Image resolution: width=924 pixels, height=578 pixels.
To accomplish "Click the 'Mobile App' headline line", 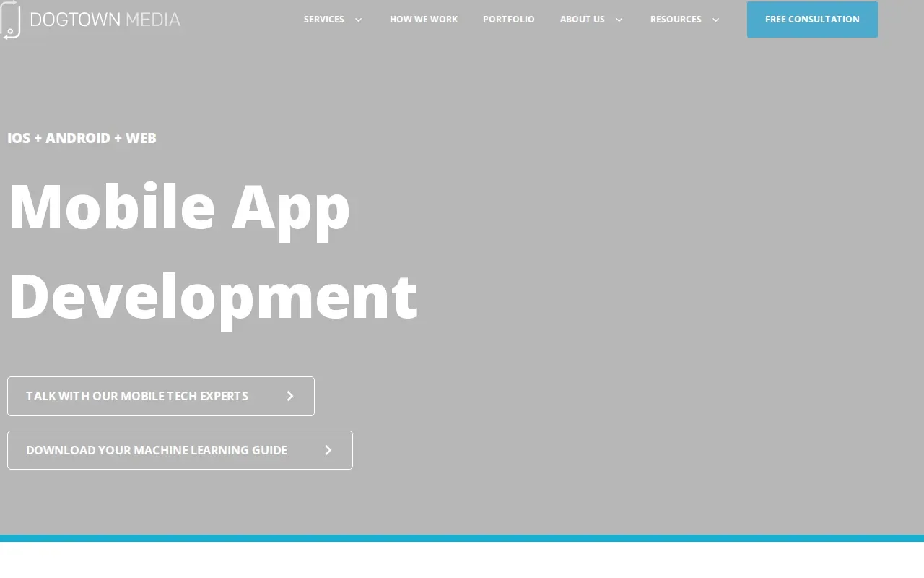I will (x=179, y=209).
